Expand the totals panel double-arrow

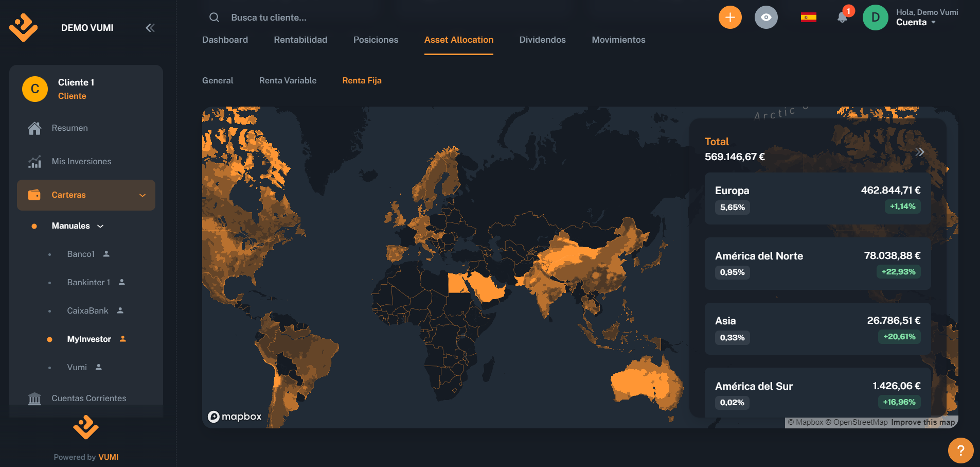[920, 152]
